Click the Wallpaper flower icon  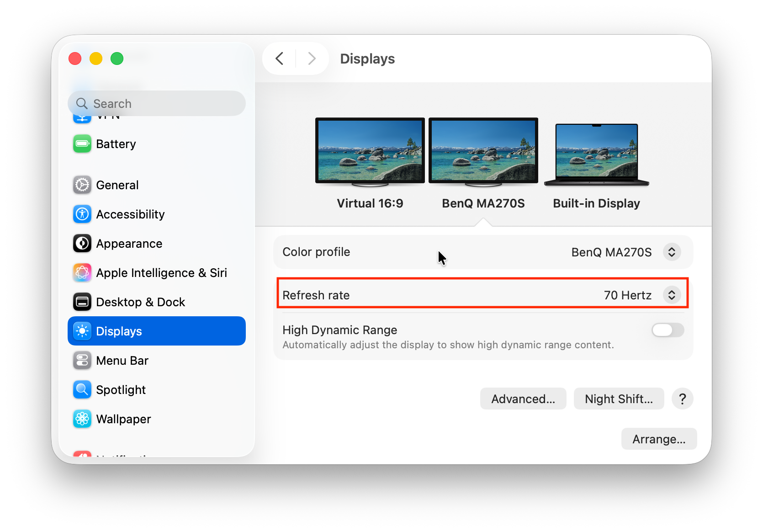pos(82,419)
